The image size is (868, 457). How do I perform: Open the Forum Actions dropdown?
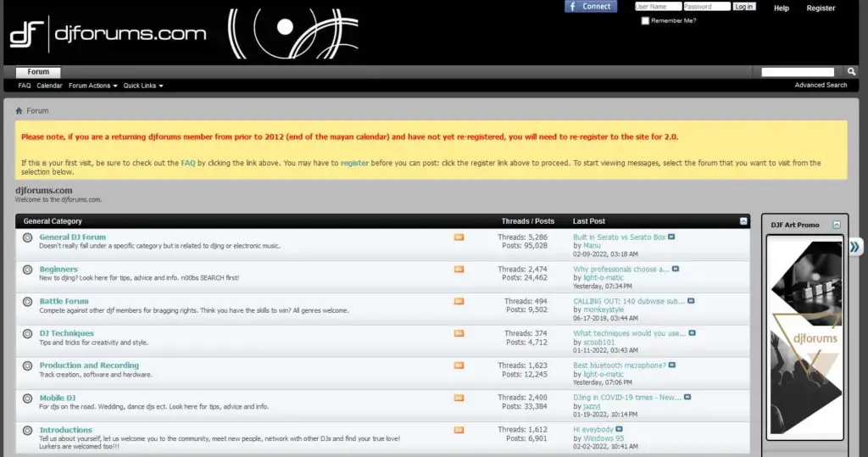pos(93,86)
